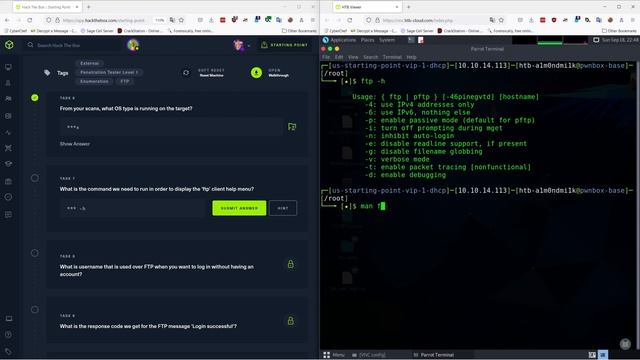Viewport: 640px width, 360px height.
Task: Open the users group icon in HTB sidebar
Action: click(8, 99)
